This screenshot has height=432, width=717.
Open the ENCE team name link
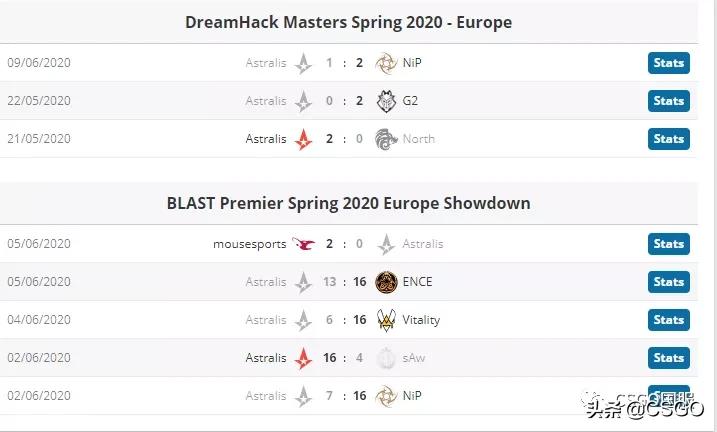(418, 282)
